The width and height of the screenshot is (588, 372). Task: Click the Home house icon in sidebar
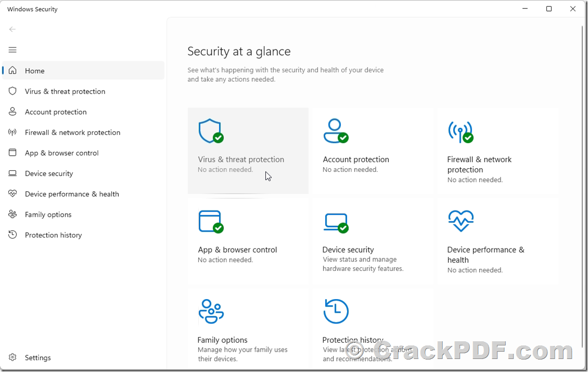pyautogui.click(x=12, y=70)
